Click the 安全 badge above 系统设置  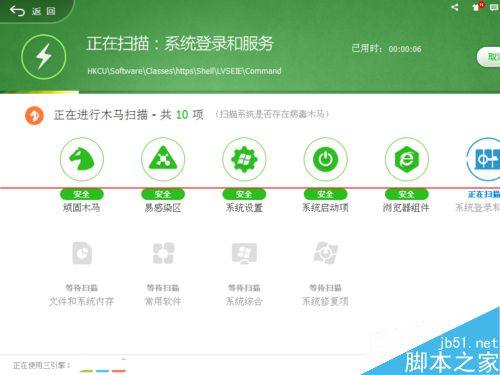point(244,194)
